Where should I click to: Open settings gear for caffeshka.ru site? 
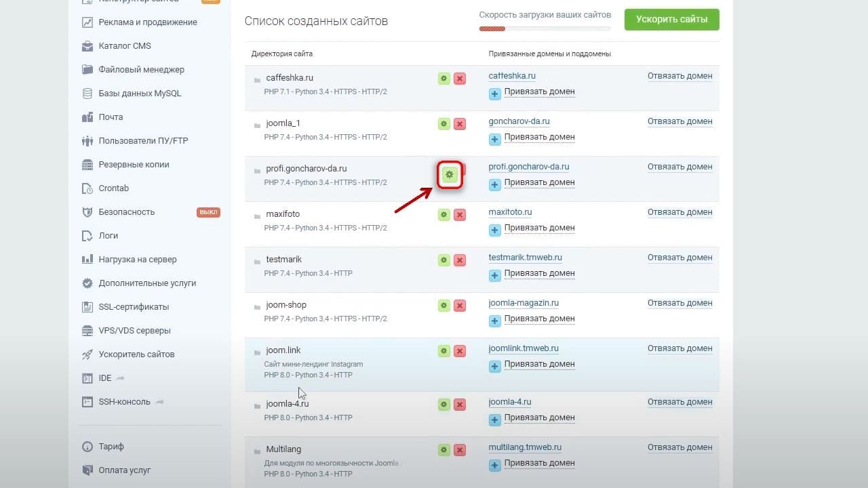point(443,79)
